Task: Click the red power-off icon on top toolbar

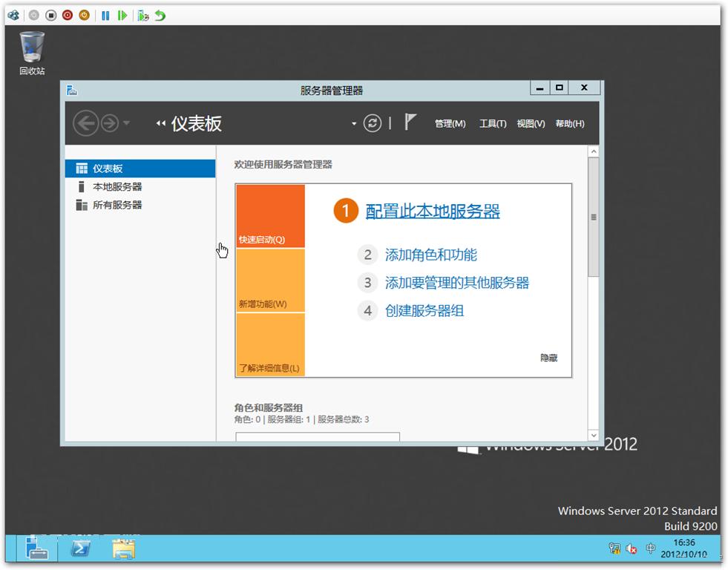Action: pos(67,15)
